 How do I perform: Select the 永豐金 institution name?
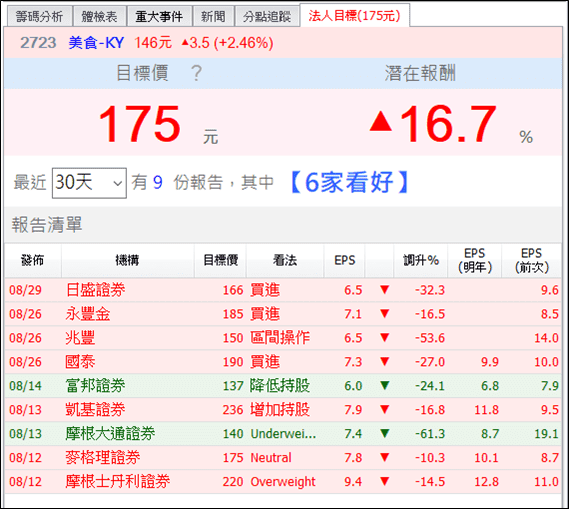(88, 314)
